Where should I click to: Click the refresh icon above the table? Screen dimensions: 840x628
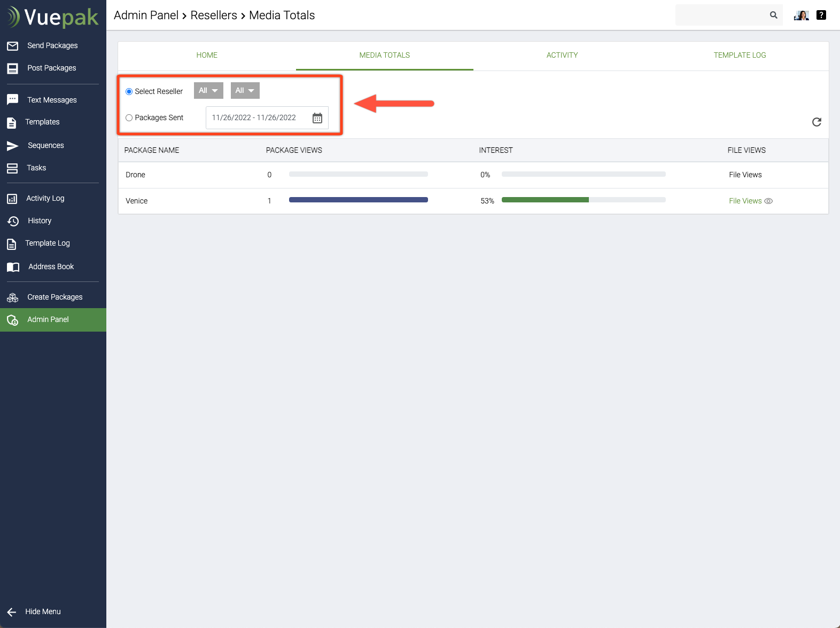(x=816, y=122)
